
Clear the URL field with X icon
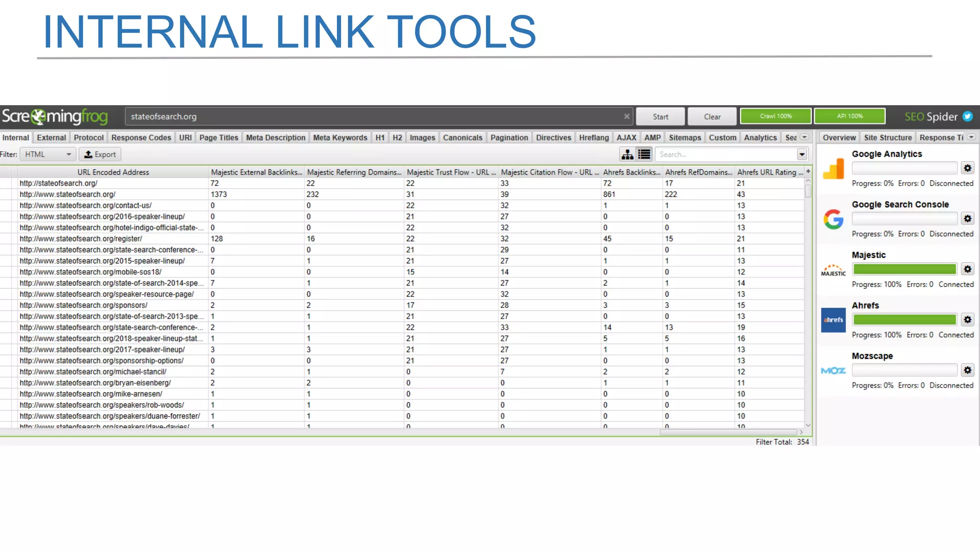pos(627,116)
